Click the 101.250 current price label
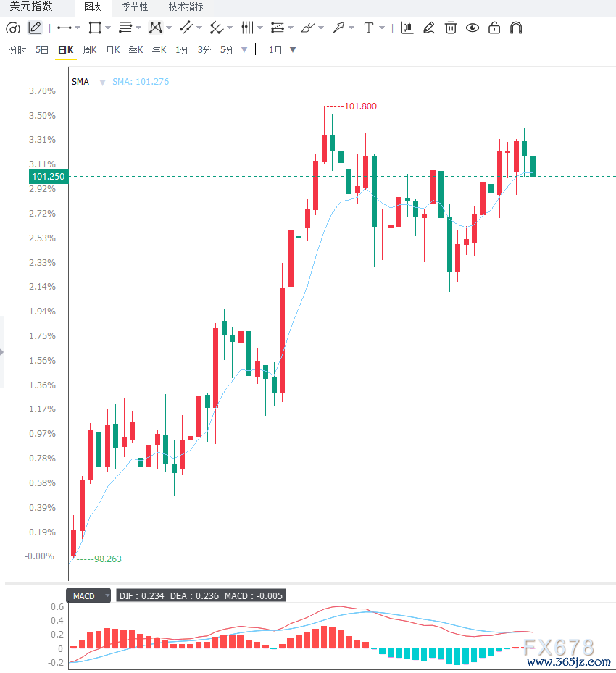Viewport: 616px width, 673px height. point(48,177)
